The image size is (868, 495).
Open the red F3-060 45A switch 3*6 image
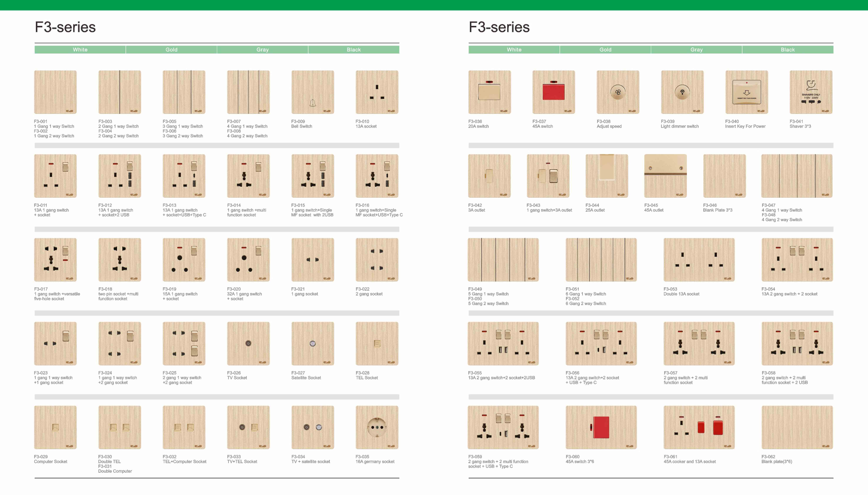pyautogui.click(x=601, y=427)
